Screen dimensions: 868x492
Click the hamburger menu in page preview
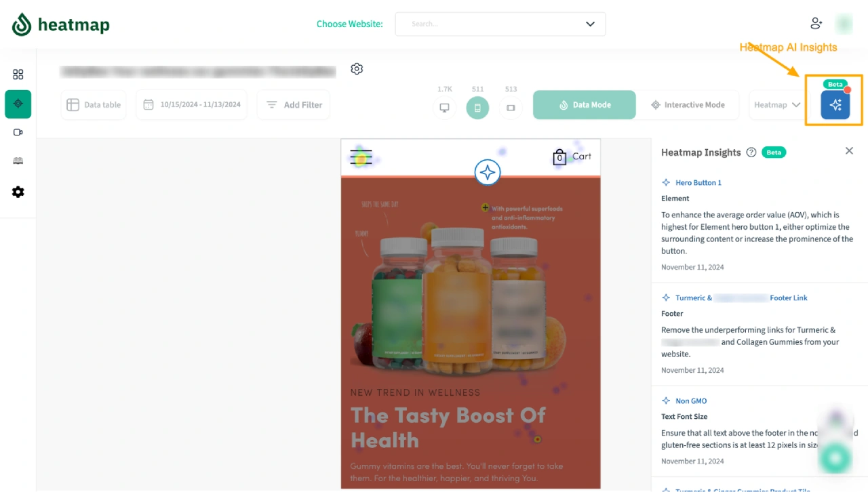361,157
